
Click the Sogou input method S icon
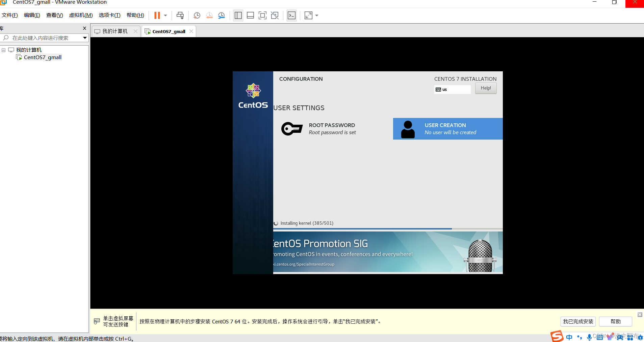coord(557,337)
